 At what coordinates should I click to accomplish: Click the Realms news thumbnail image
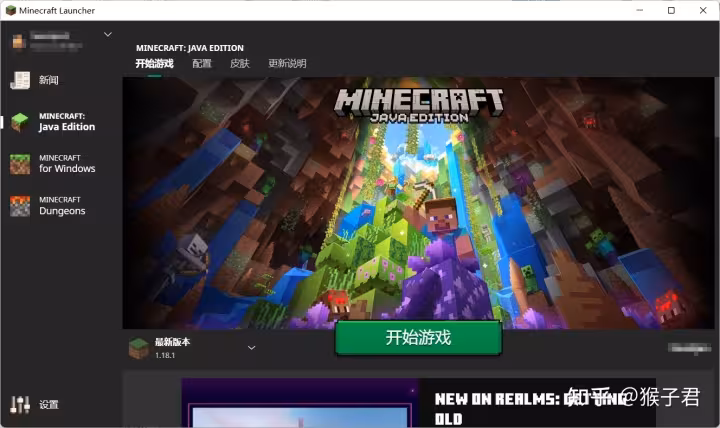point(300,403)
